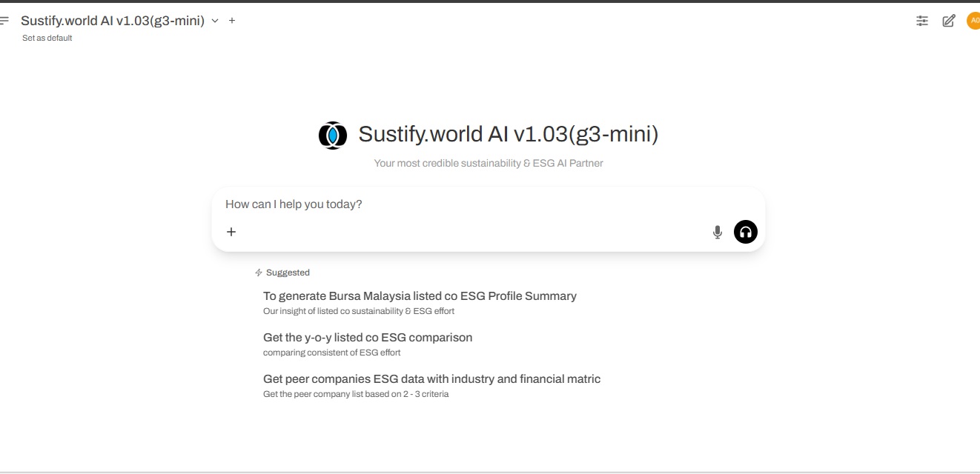Image resolution: width=980 pixels, height=474 pixels.
Task: Add another model with the plus next to chevron
Action: [231, 21]
